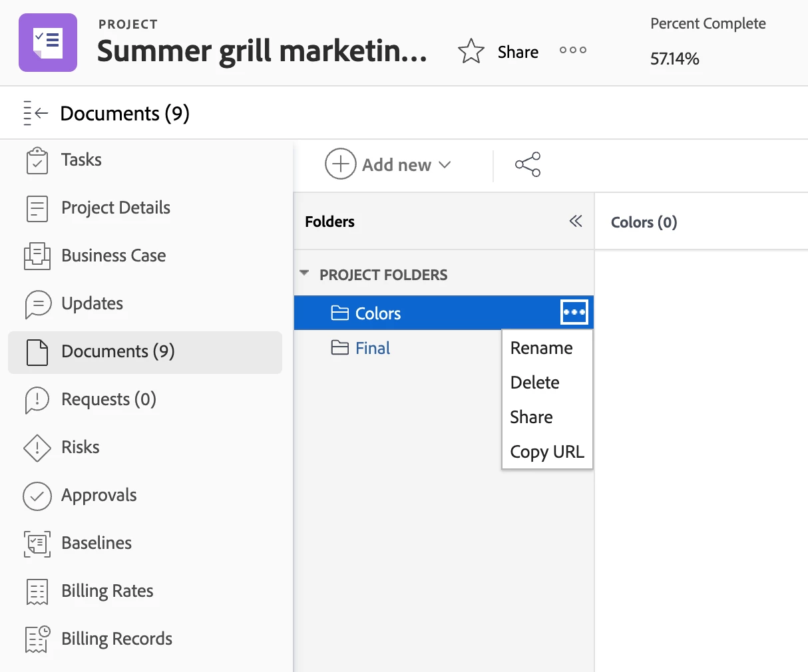The height and width of the screenshot is (672, 808).
Task: Open project more options ellipsis
Action: (x=572, y=51)
